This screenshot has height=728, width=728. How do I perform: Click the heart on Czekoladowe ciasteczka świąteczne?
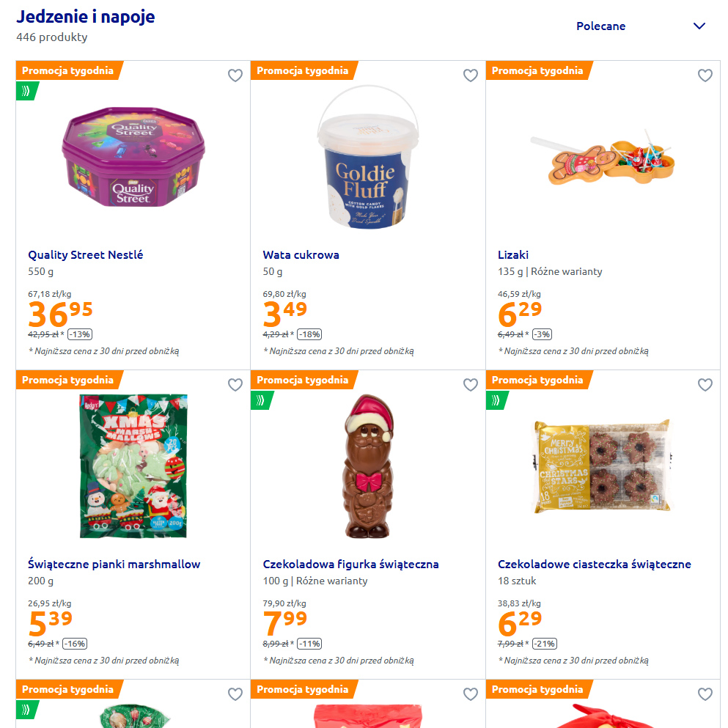click(x=705, y=385)
